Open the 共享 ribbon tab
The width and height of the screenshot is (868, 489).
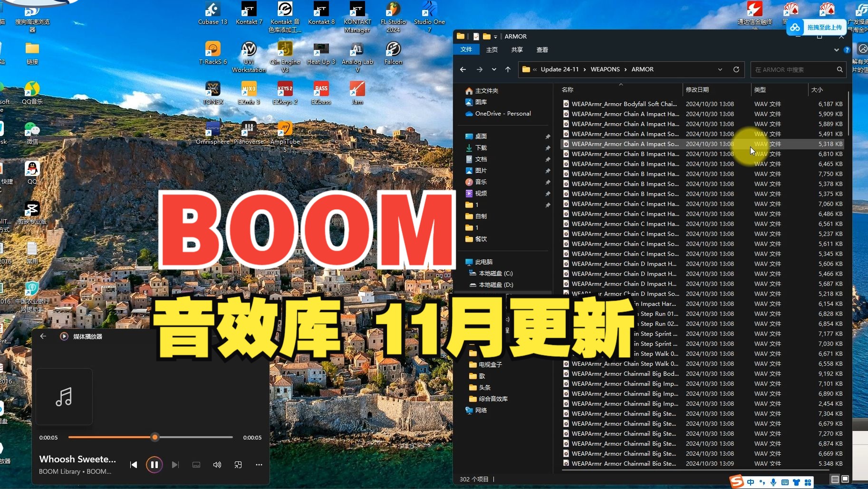pos(517,49)
